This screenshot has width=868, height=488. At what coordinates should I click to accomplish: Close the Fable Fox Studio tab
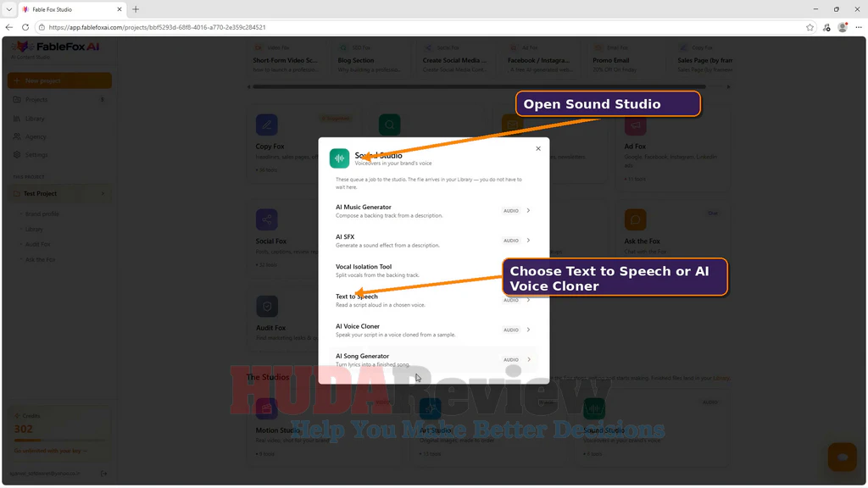(x=119, y=9)
